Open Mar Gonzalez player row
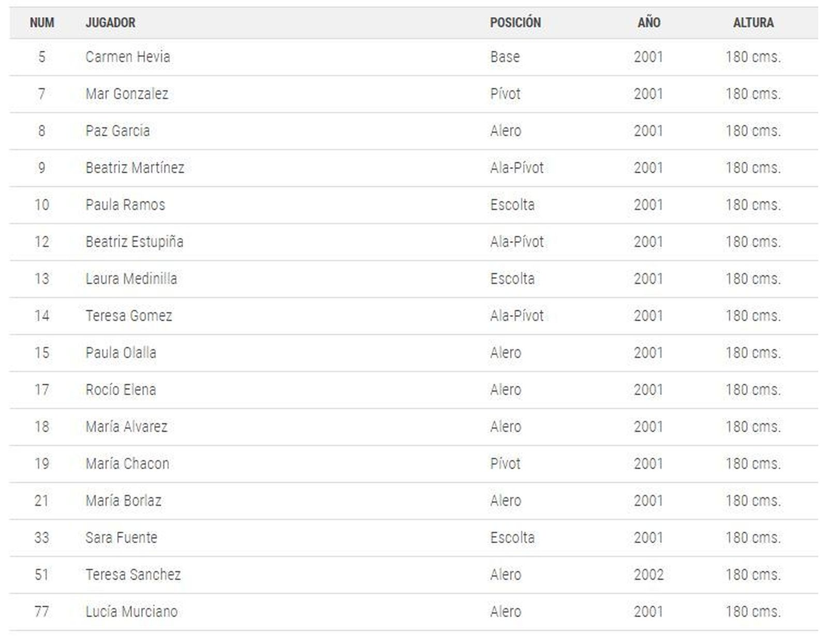Image resolution: width=828 pixels, height=644 pixels. pyautogui.click(x=413, y=94)
